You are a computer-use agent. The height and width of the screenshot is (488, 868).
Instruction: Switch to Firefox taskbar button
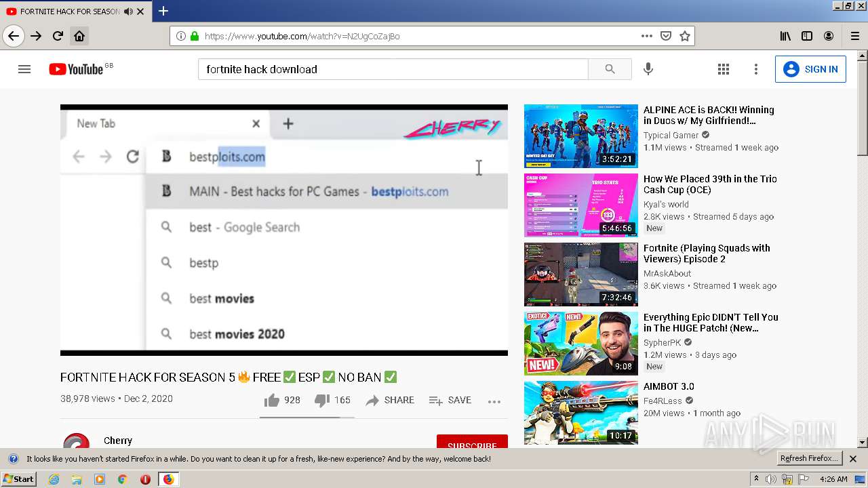[168, 479]
